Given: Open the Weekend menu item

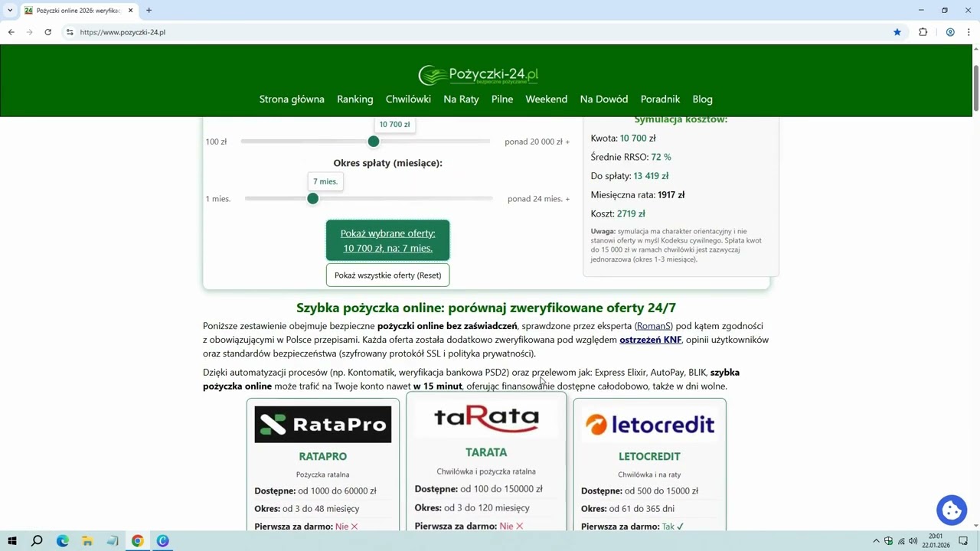Looking at the screenshot, I should [x=547, y=99].
